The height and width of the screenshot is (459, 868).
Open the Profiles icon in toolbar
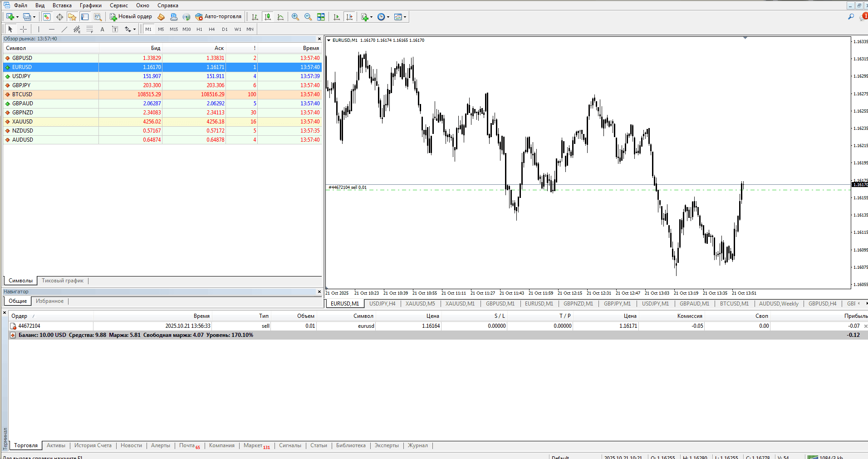tap(27, 17)
